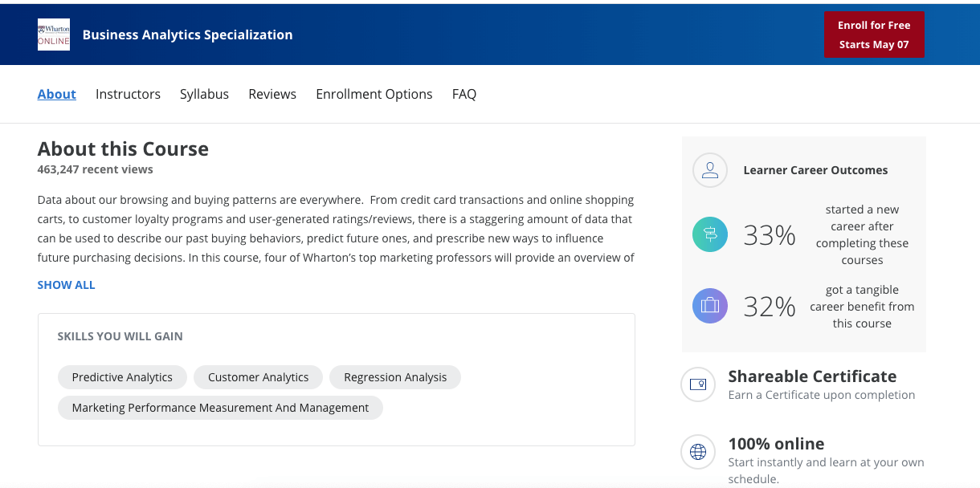Image resolution: width=980 pixels, height=488 pixels.
Task: Click Marketing Performance Measurement And Management tag
Action: [220, 408]
